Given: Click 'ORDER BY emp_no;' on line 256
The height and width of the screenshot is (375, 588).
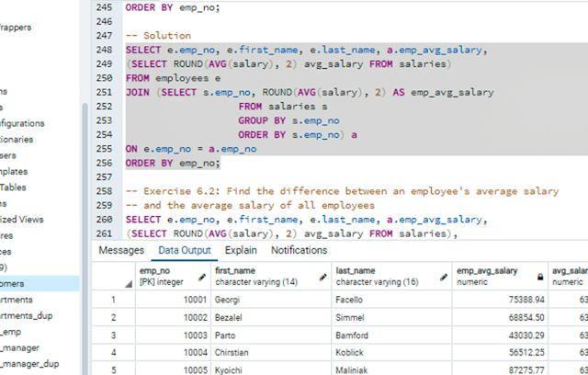Looking at the screenshot, I should [173, 163].
